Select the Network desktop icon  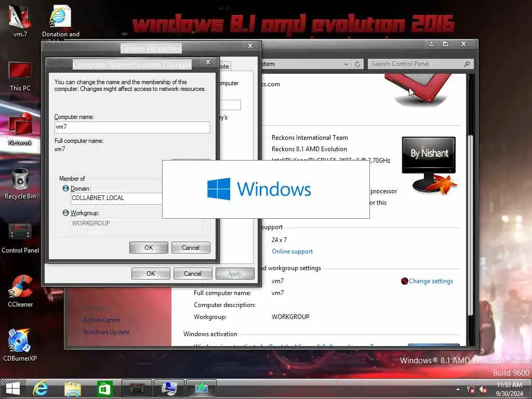(x=20, y=130)
